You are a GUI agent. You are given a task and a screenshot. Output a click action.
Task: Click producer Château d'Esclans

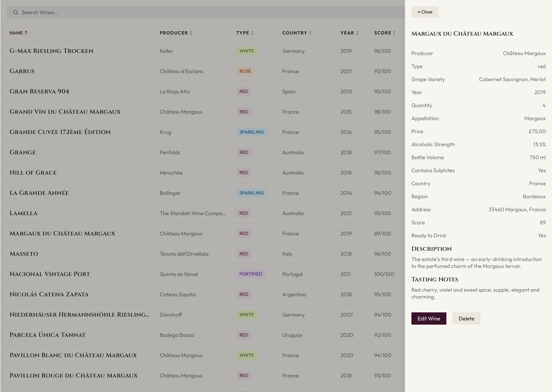[x=181, y=71]
